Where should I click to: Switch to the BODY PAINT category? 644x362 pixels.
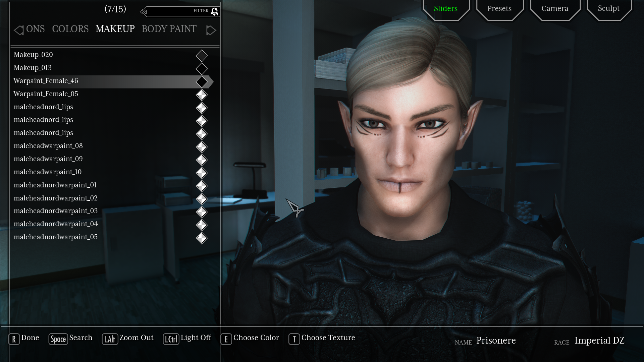(169, 29)
